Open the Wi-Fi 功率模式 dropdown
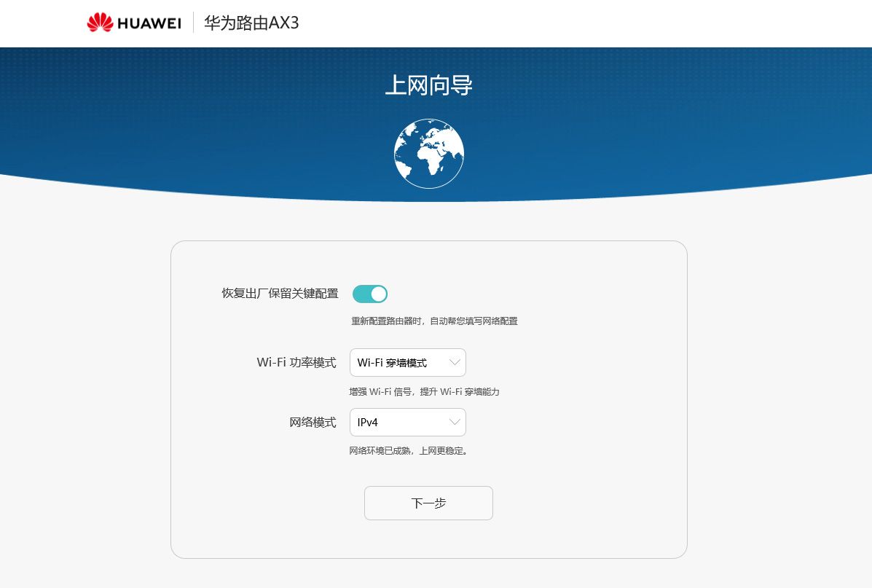The width and height of the screenshot is (872, 588). (x=407, y=362)
